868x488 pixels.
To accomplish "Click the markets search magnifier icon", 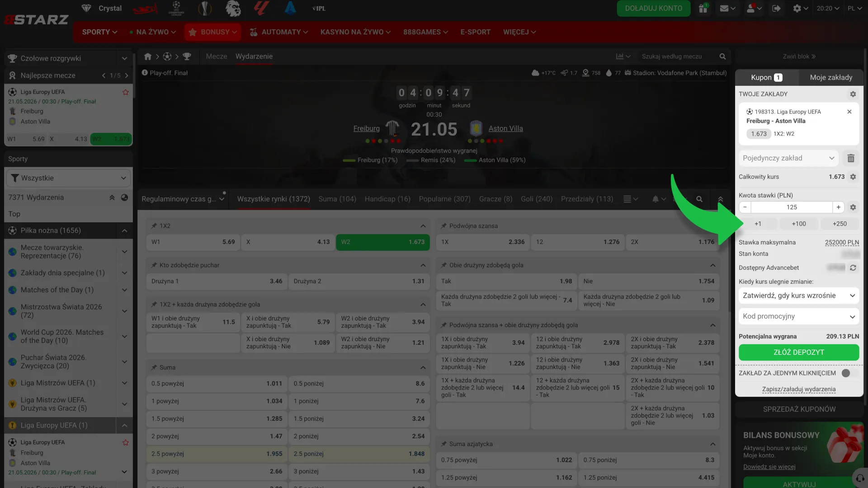I will [x=699, y=199].
